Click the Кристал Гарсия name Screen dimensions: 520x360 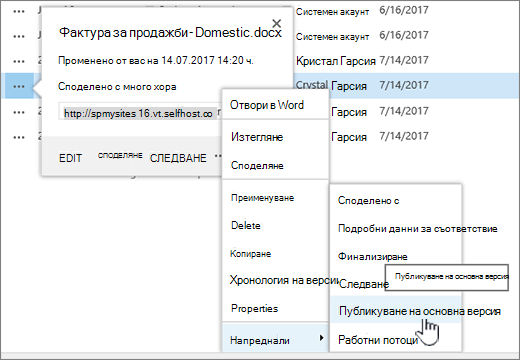tap(336, 61)
